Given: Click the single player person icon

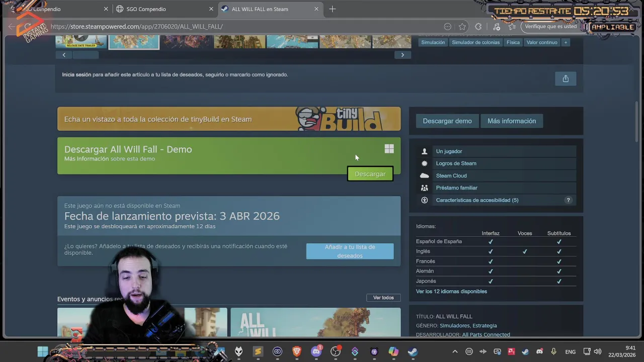Looking at the screenshot, I should pyautogui.click(x=425, y=151).
